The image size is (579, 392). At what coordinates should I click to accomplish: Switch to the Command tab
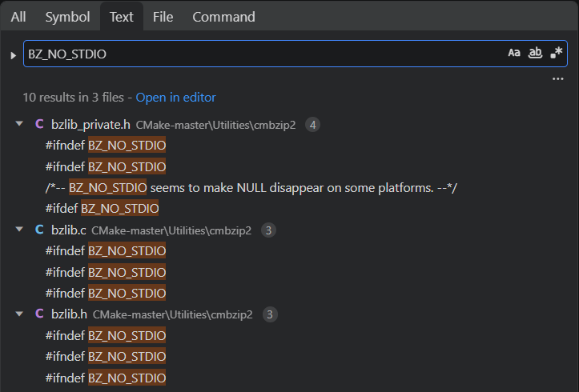tap(223, 17)
